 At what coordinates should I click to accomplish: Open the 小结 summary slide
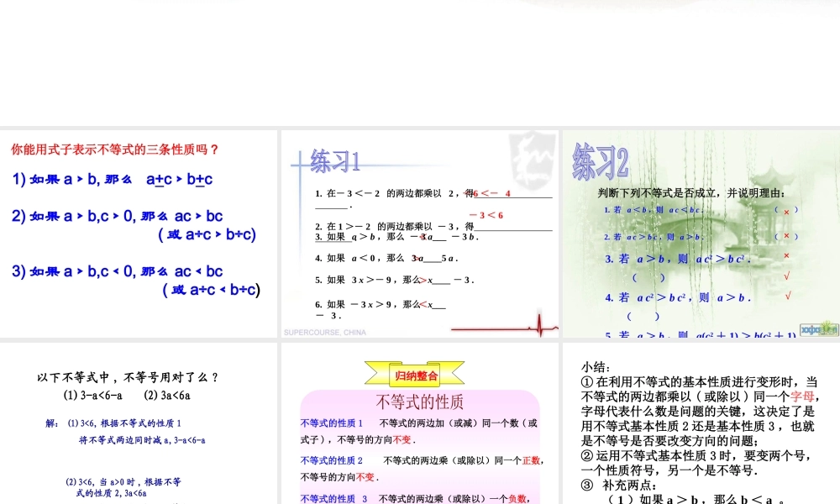[x=701, y=423]
